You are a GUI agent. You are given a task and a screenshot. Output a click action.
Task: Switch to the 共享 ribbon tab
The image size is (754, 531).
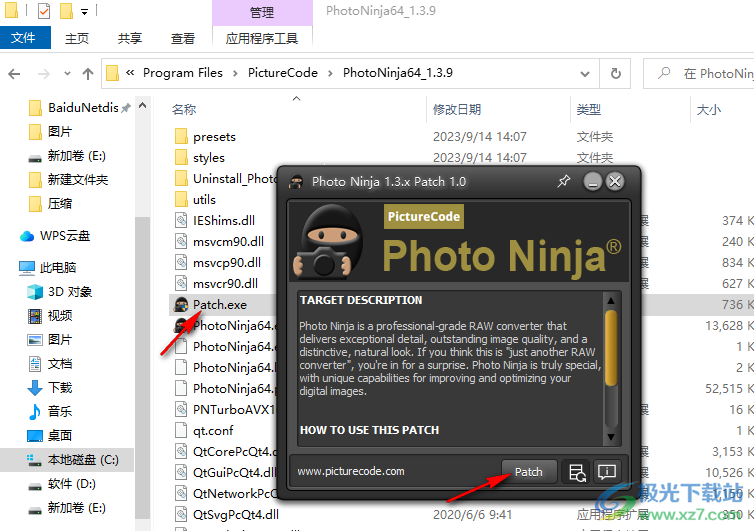coord(130,38)
